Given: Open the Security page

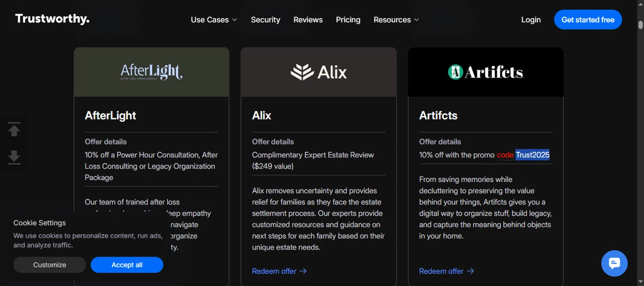Looking at the screenshot, I should [265, 20].
